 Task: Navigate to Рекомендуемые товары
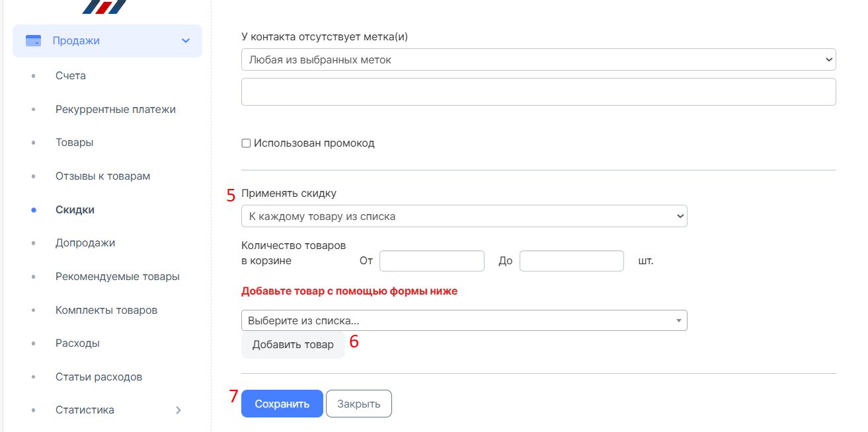click(x=118, y=277)
